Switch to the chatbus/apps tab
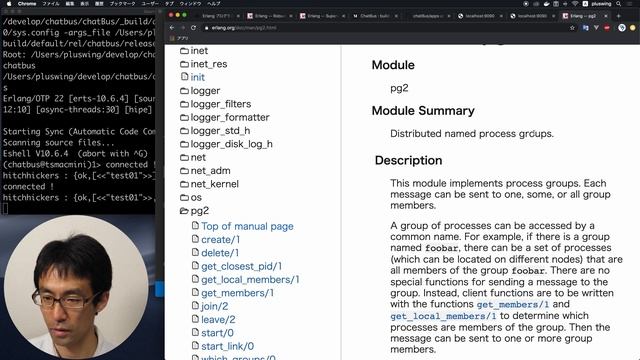Image resolution: width=640 pixels, height=360 pixels. pyautogui.click(x=427, y=16)
